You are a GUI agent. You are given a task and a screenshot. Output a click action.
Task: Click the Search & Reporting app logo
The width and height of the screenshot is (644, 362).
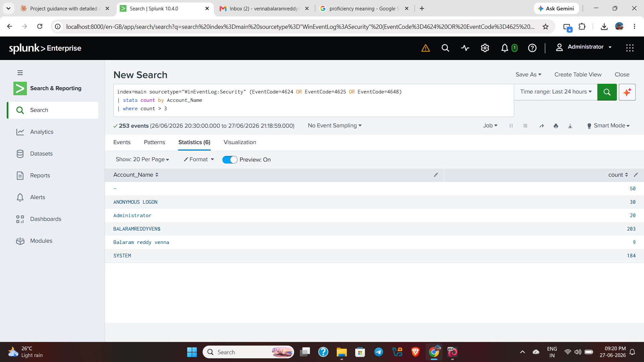pos(20,88)
